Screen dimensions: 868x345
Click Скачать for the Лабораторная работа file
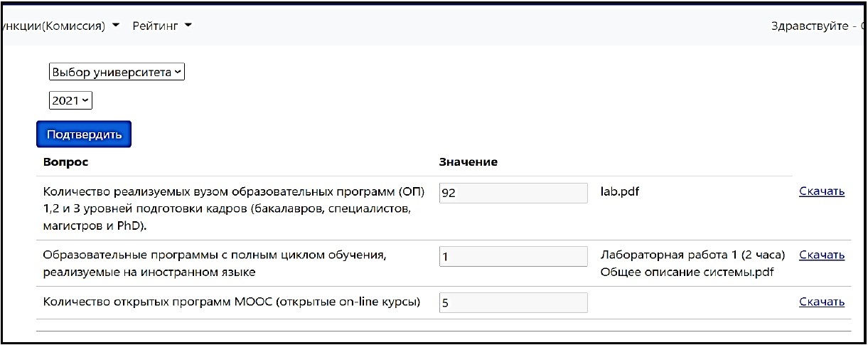821,255
